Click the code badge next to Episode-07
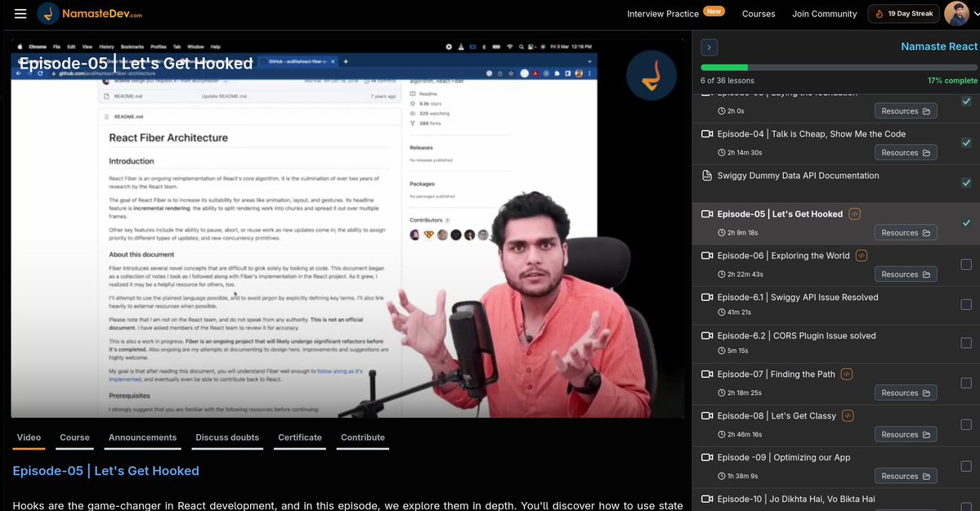The image size is (980, 511). [x=847, y=374]
